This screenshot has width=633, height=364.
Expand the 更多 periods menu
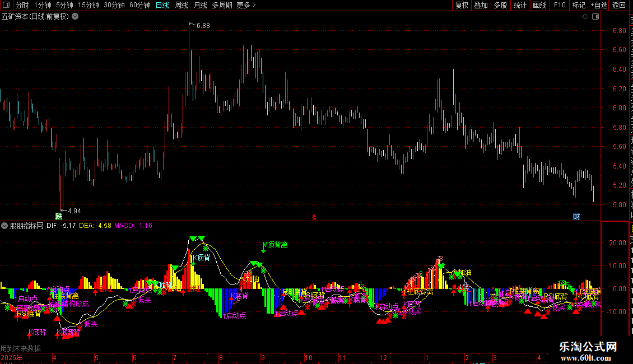point(246,5)
